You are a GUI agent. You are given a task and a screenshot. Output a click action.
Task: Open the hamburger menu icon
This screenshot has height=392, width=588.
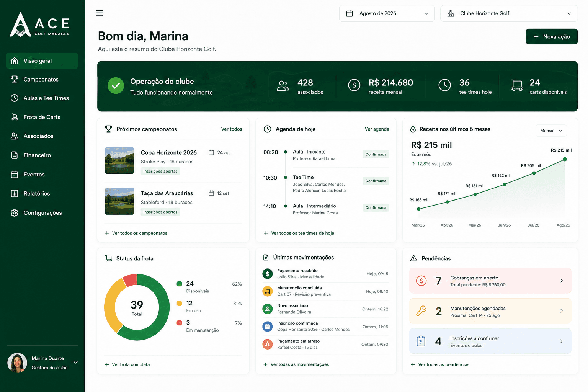click(x=100, y=13)
